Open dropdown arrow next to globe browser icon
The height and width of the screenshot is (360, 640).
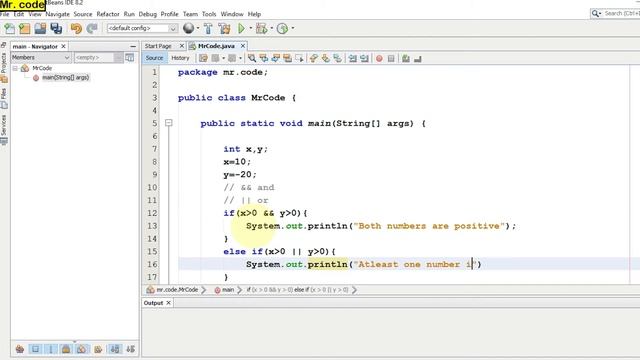click(198, 28)
